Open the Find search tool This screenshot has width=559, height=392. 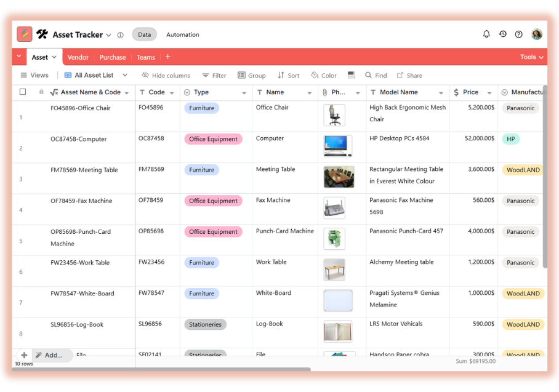point(376,76)
